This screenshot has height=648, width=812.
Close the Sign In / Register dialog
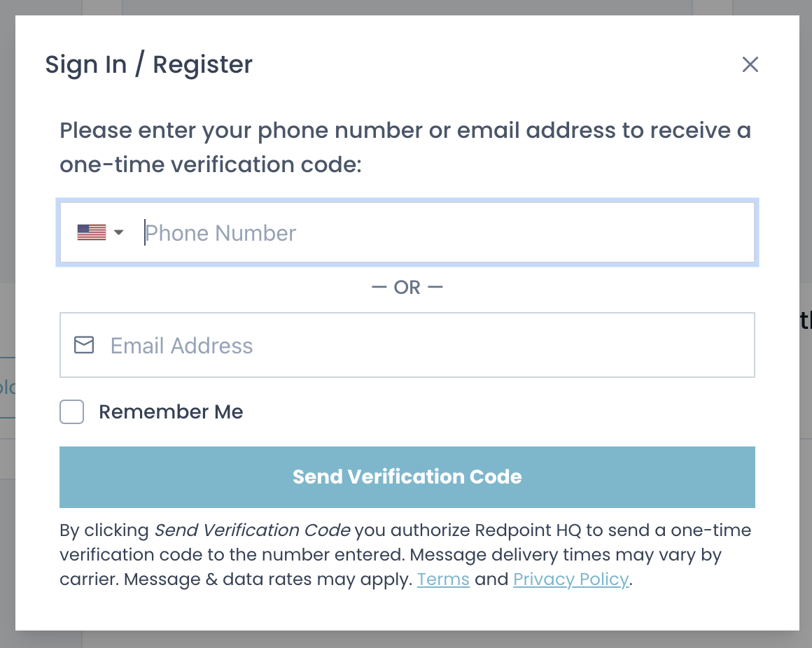(750, 65)
